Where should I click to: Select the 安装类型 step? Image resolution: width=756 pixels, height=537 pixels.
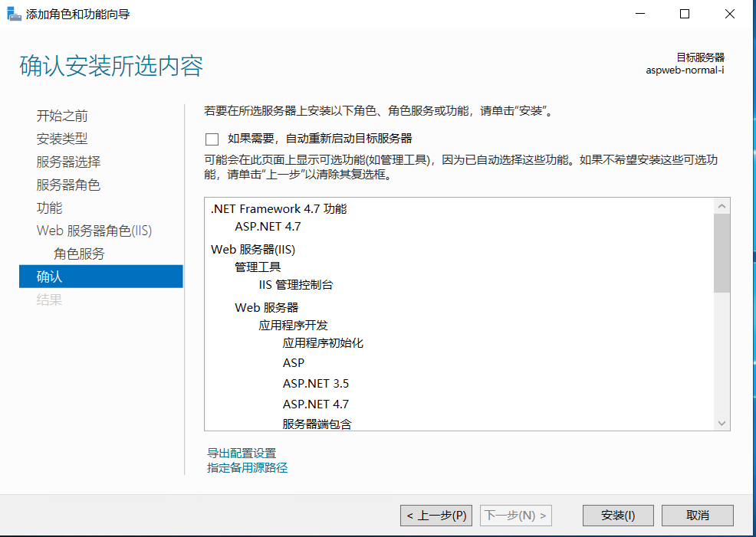[62, 139]
